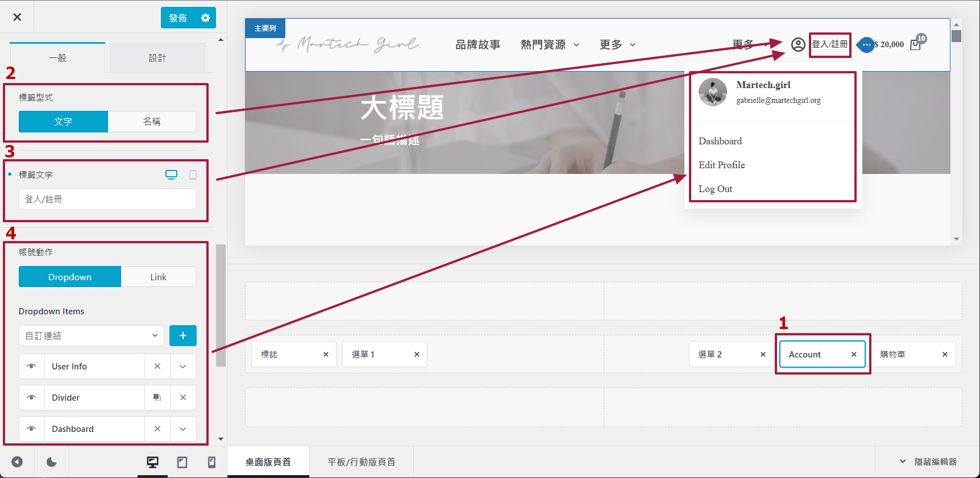Toggle visibility of User Info item
This screenshot has height=478, width=980.
[x=32, y=367]
